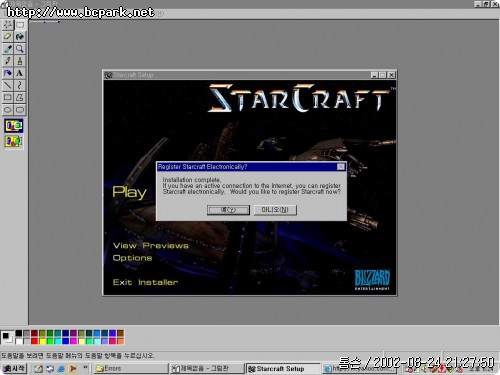500x375 pixels.
Task: Select the Text tool marked A
Action: coord(20,73)
